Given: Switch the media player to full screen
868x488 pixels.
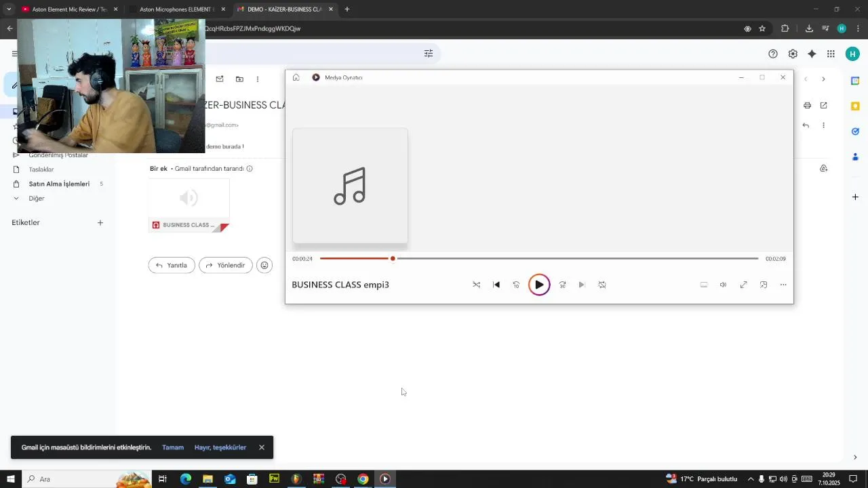Looking at the screenshot, I should (743, 285).
